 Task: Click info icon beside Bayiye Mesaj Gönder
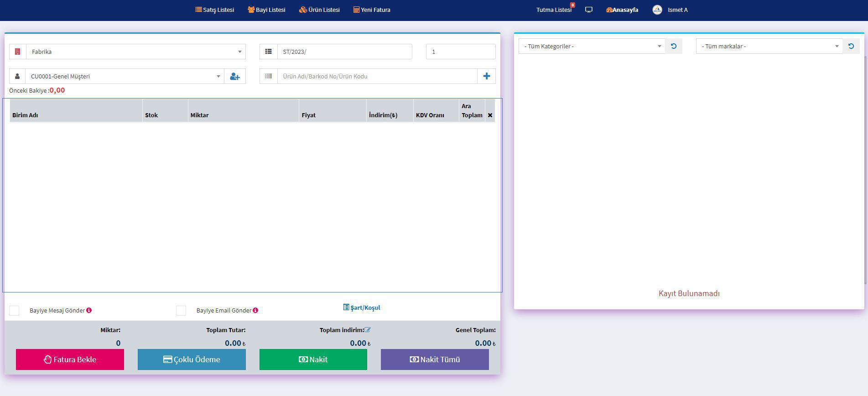click(89, 310)
